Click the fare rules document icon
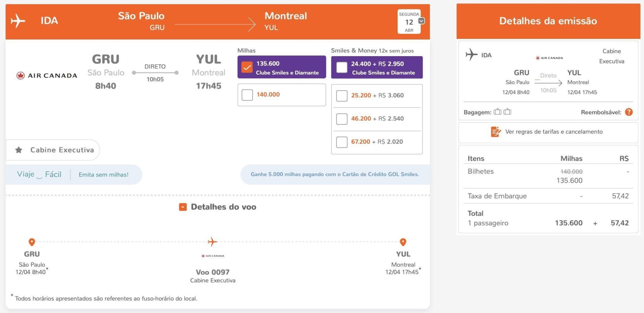Image resolution: width=644 pixels, height=313 pixels. (495, 132)
